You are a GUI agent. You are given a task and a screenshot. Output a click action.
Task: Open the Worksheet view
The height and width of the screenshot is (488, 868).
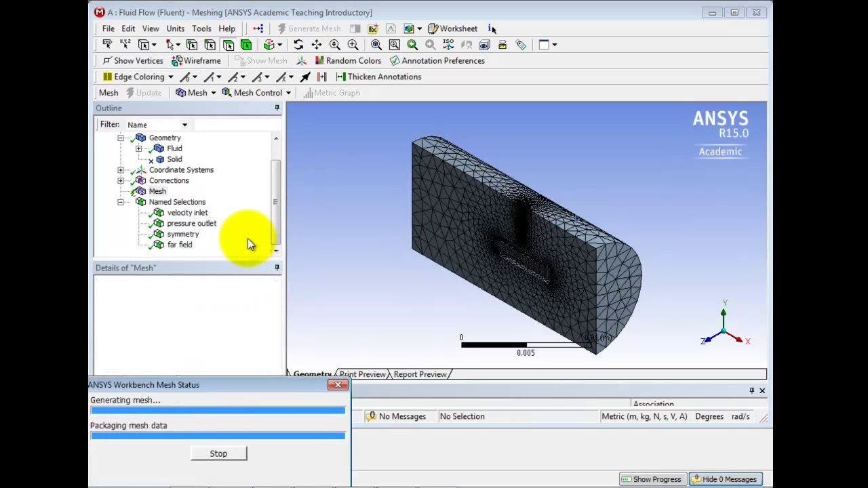coord(452,28)
